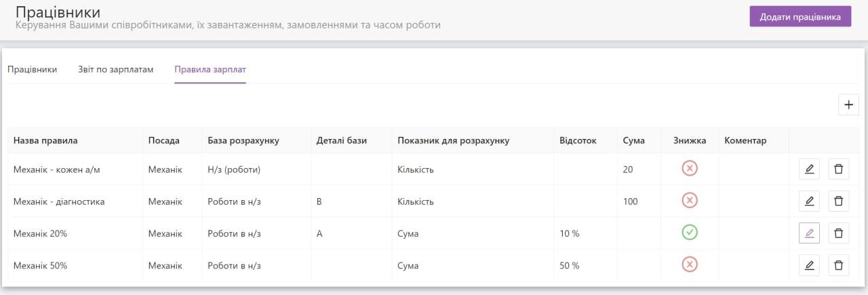Toggle the green discount checkmark for "Механік 20%"
The width and height of the screenshot is (868, 295).
point(690,233)
